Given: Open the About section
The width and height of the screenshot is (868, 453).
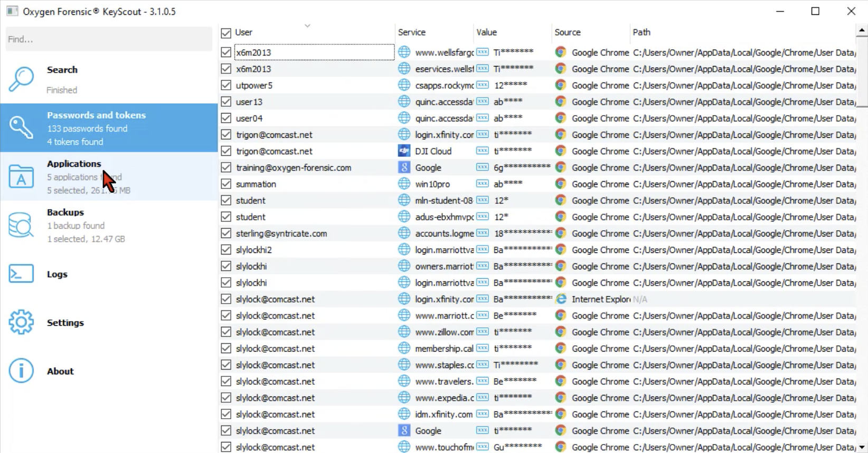Looking at the screenshot, I should click(x=109, y=371).
